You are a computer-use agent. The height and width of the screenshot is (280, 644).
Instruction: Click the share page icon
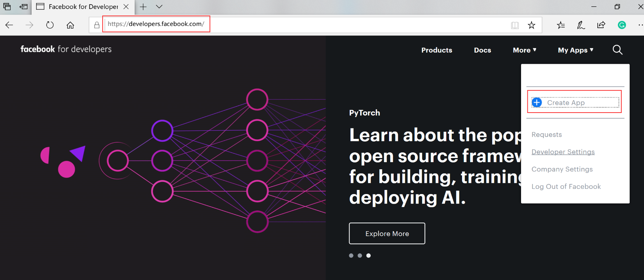(601, 25)
